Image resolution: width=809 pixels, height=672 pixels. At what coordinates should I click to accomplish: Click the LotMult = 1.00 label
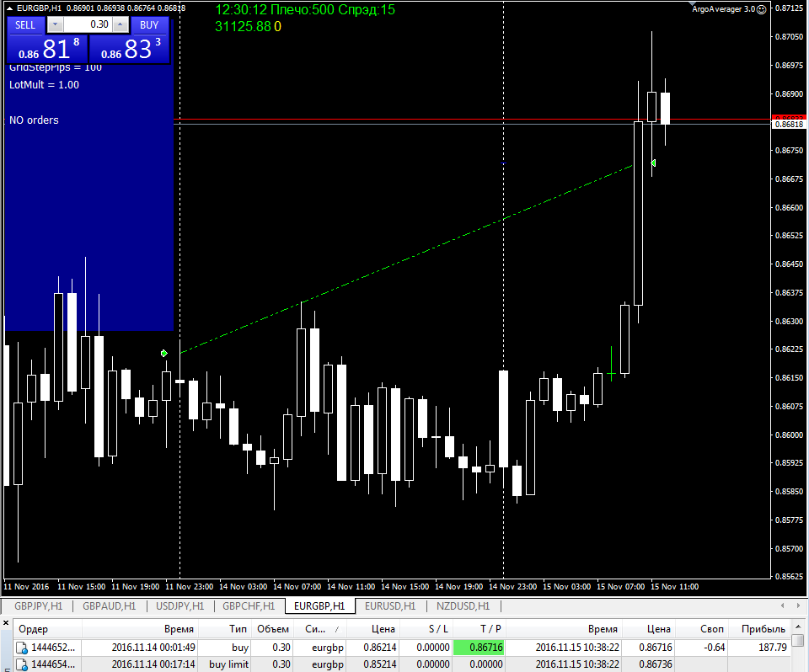pyautogui.click(x=45, y=85)
